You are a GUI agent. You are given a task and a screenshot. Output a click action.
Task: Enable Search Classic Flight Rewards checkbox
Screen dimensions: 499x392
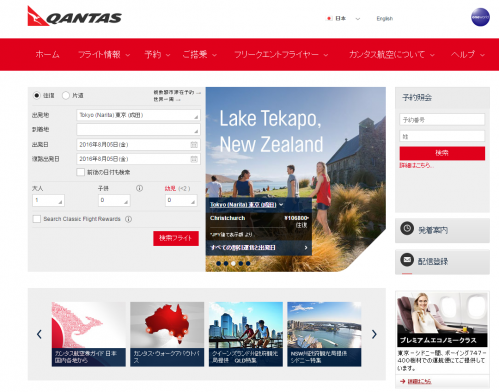coord(37,219)
